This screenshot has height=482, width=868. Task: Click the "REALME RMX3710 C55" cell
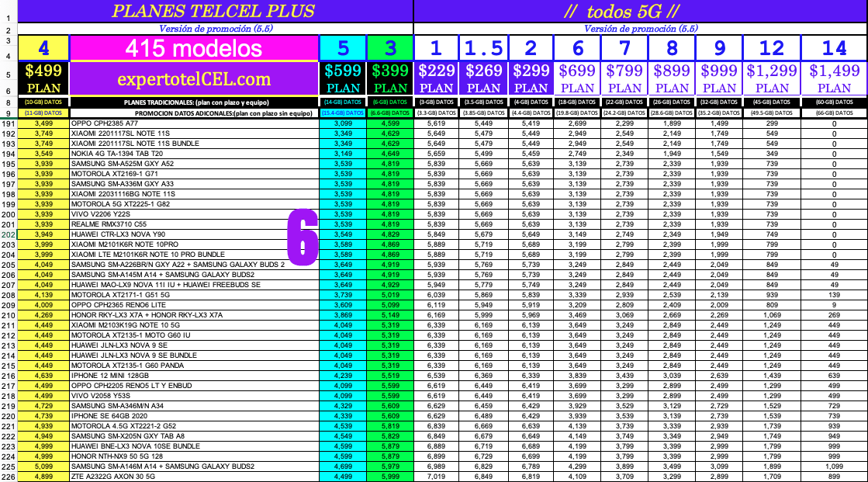(194, 224)
